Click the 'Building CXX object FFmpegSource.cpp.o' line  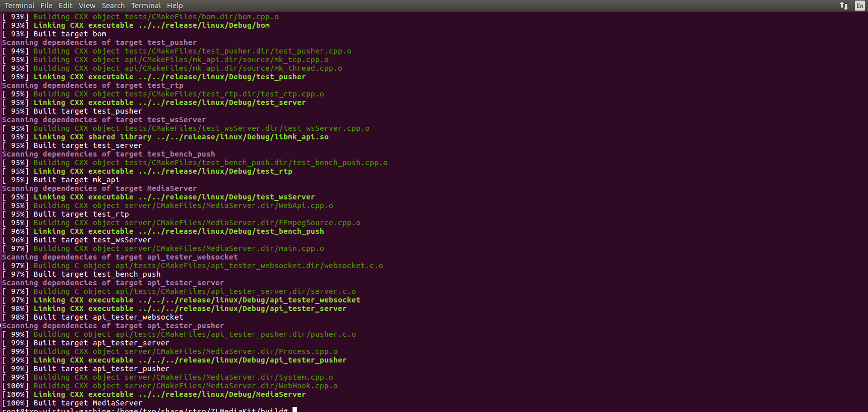181,223
